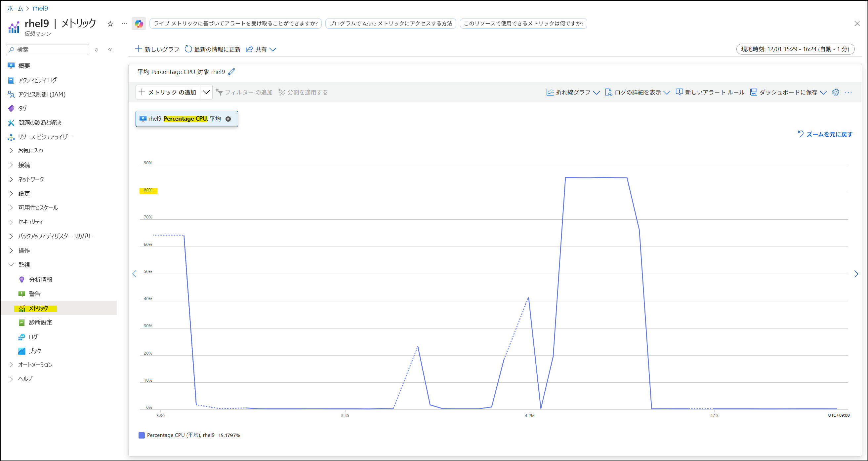Expand the お気に入り section
The height and width of the screenshot is (461, 868).
coord(11,151)
